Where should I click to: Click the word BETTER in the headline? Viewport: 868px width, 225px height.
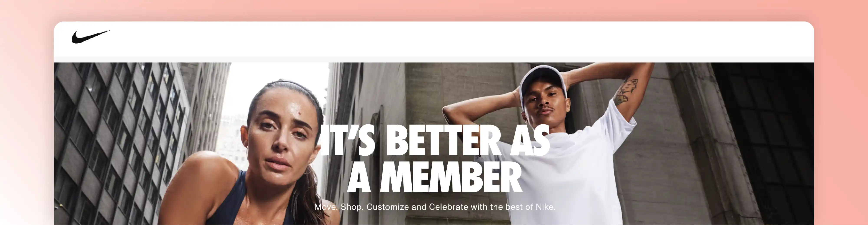443,140
